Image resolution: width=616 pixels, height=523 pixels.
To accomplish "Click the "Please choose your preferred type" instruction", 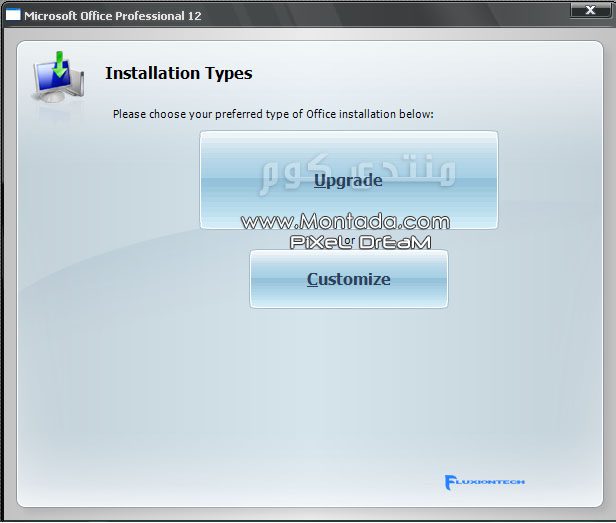I will click(x=272, y=114).
